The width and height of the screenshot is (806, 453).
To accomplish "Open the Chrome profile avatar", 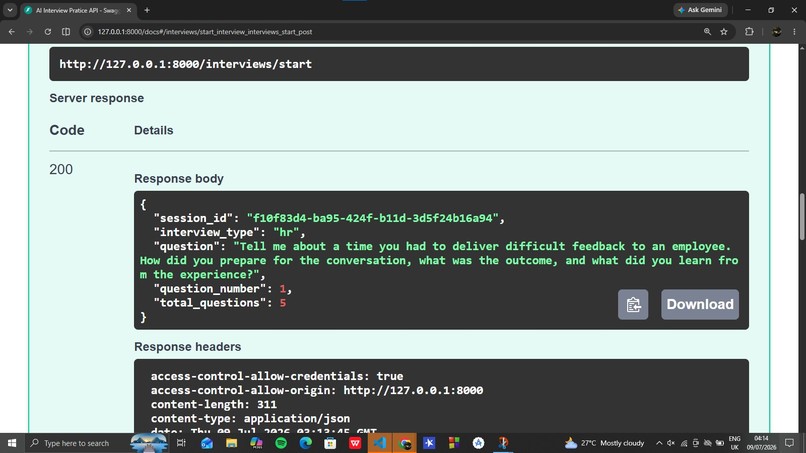I will coord(777,32).
